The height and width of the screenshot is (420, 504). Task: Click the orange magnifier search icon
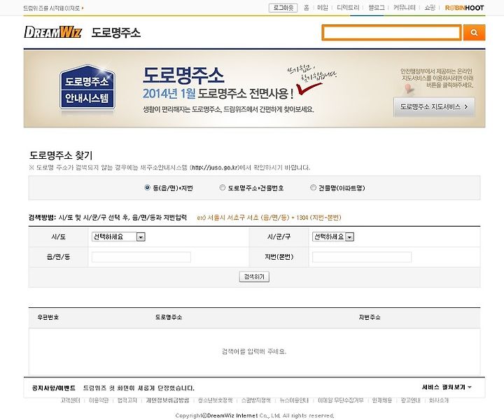(x=474, y=32)
